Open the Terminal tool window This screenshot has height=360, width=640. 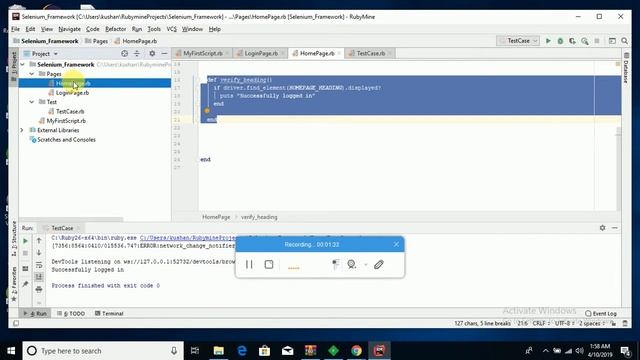pos(109,313)
